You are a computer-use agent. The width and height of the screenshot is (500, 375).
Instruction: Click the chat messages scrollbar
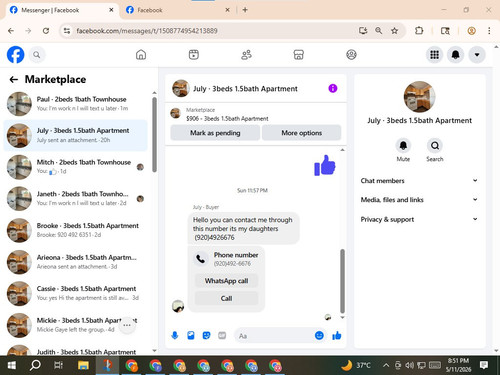(342, 281)
